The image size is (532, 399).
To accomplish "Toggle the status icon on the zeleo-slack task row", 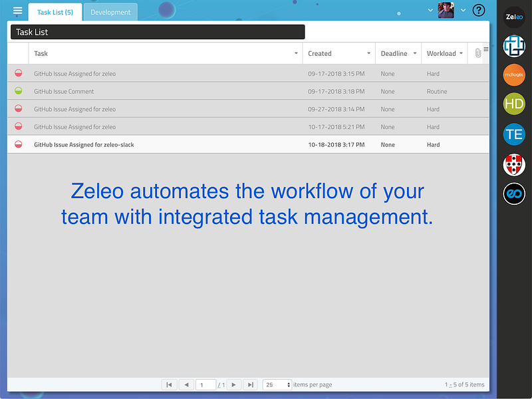I will pos(18,144).
